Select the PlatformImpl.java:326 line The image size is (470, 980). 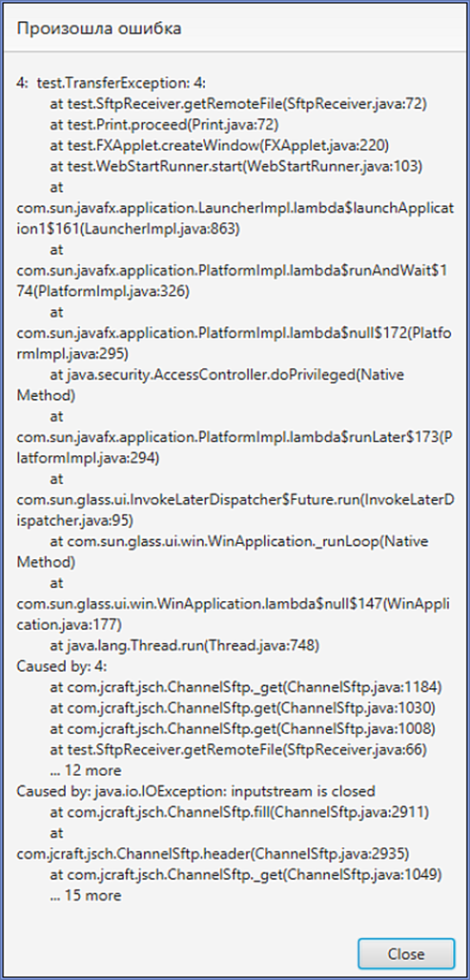coord(103,291)
